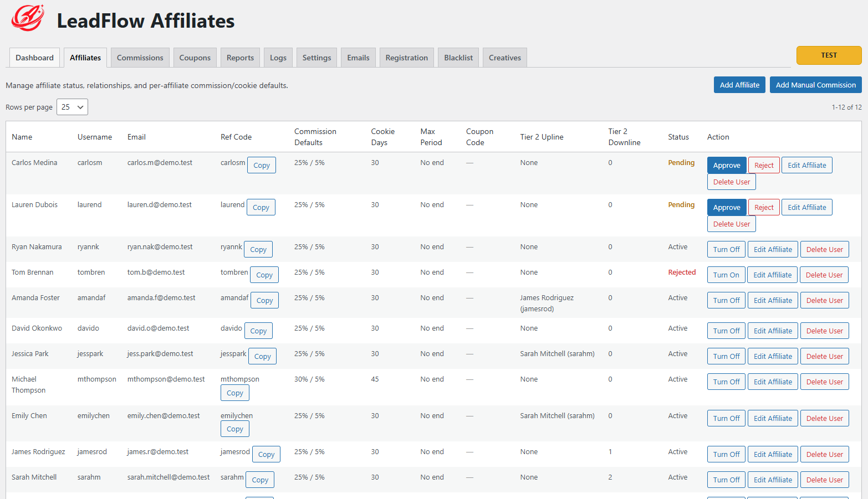Open the Creatives tab
Viewport: 868px width, 499px height.
(x=504, y=57)
